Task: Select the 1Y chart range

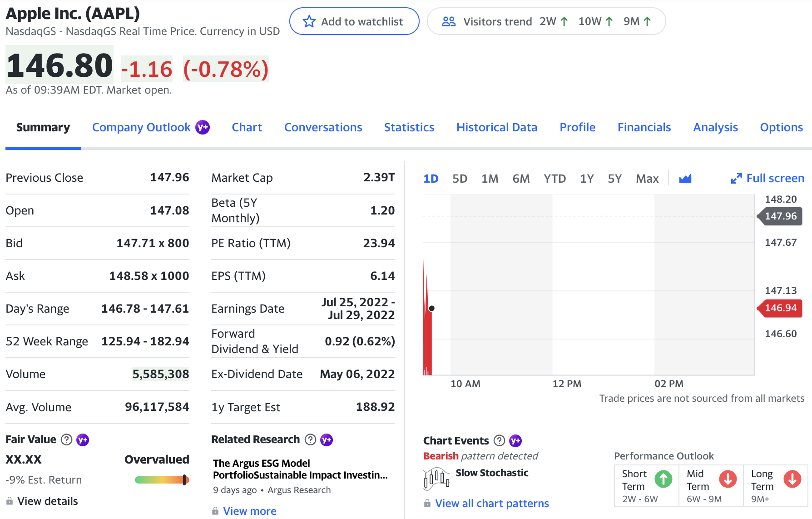Action: [587, 179]
